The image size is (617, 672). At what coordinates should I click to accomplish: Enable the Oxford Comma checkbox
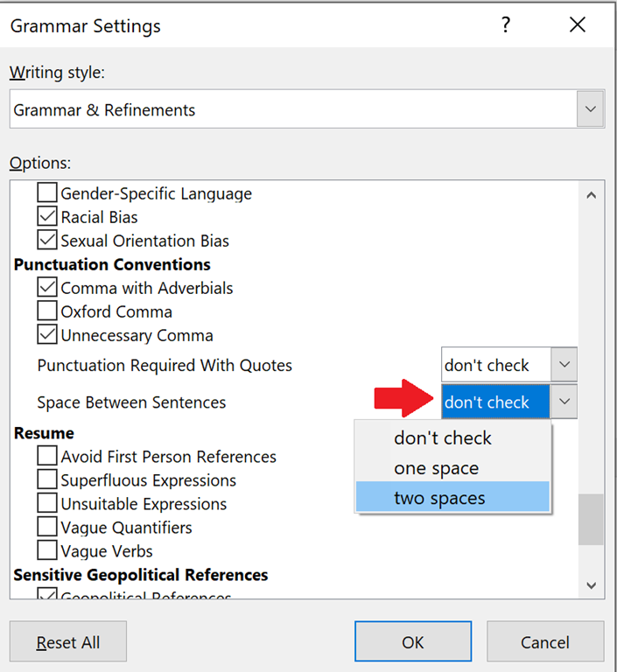tap(48, 311)
